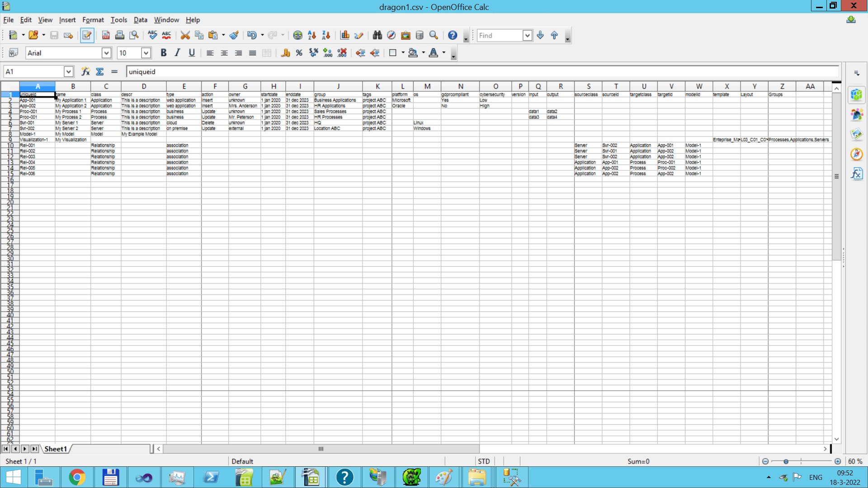
Task: Click the Find text input field
Action: 500,35
